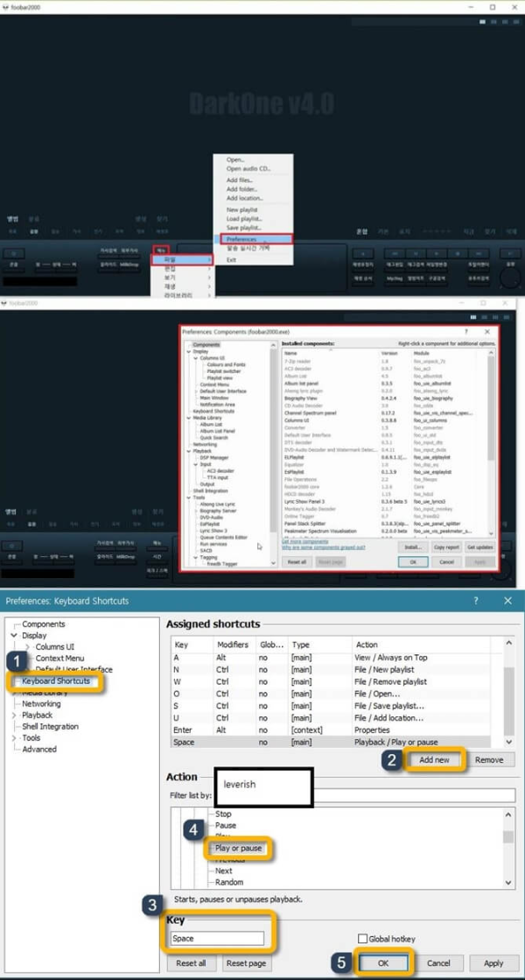Collapse Input node in Components window tree
The width and height of the screenshot is (525, 980).
pyautogui.click(x=195, y=464)
